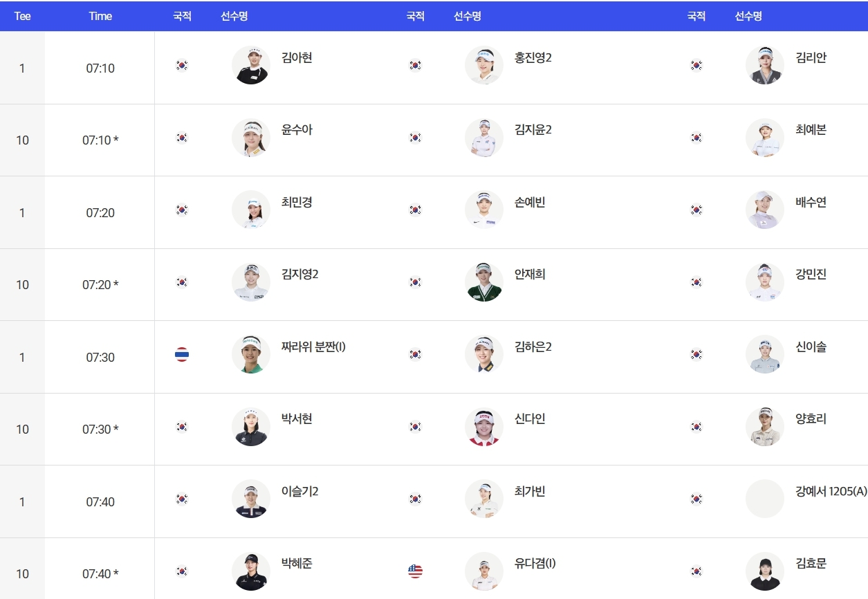The height and width of the screenshot is (599, 868).
Task: Click the blank avatar for 강예서 1205(A)
Action: (x=765, y=499)
